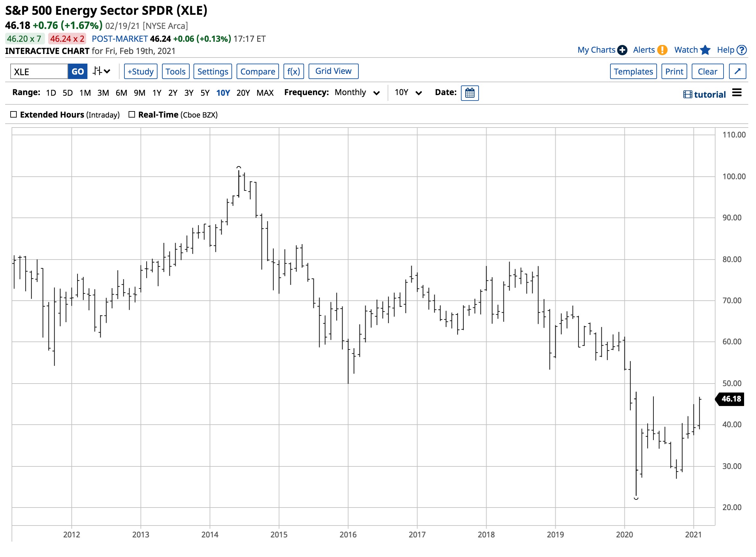This screenshot has height=557, width=756.
Task: Click the 100.00 y-axis price label
Action: pyautogui.click(x=734, y=176)
